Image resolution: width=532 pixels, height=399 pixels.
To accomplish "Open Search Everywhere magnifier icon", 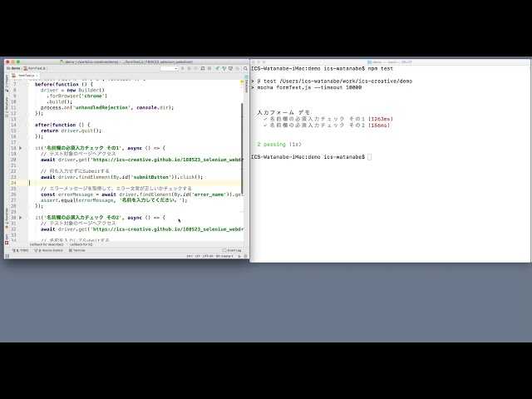I will 245,68.
